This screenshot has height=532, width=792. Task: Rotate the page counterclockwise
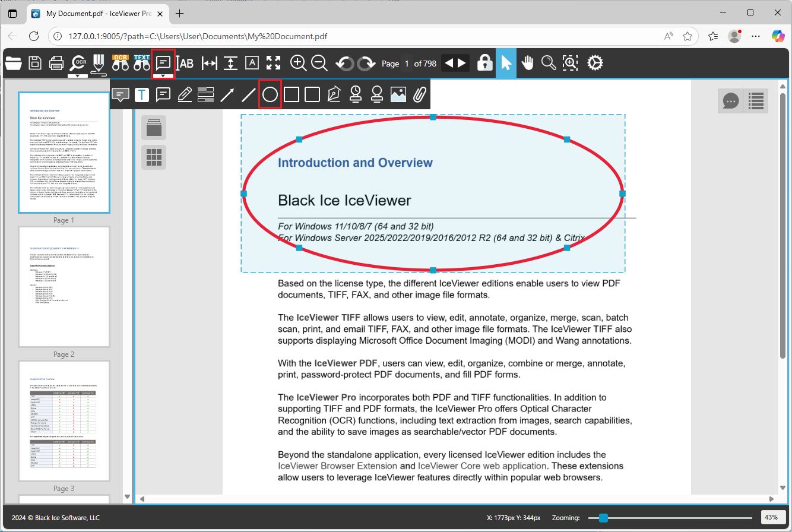pos(345,64)
